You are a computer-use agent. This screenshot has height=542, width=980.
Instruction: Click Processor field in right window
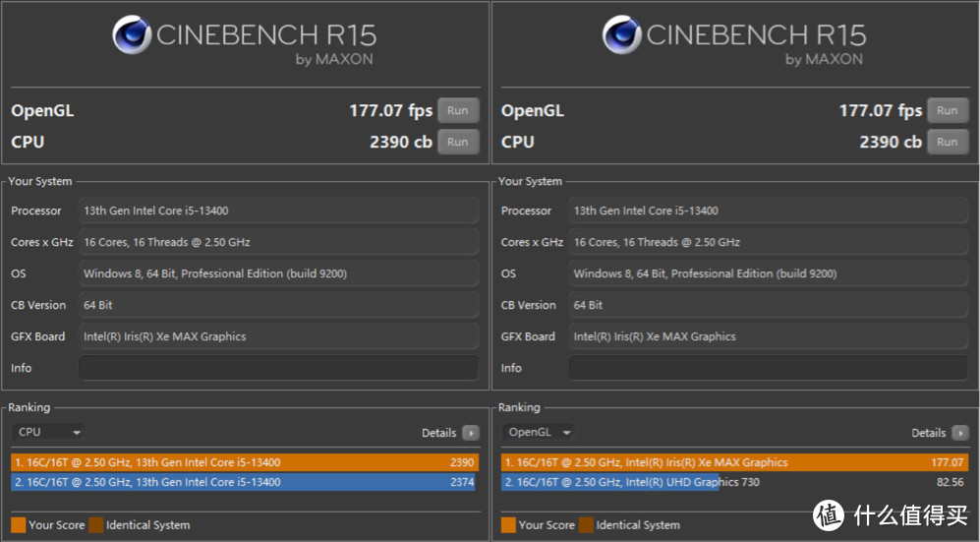(769, 211)
